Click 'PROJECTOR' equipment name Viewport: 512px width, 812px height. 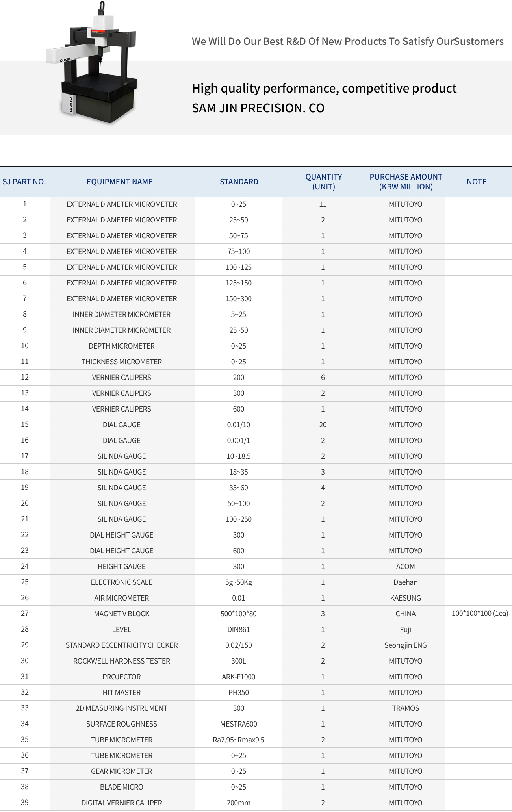(122, 677)
